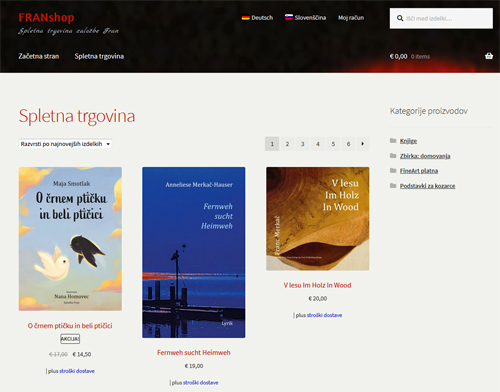Click folder icon beside Knjige category
Viewport: 500px width, 392px height.
click(x=393, y=141)
